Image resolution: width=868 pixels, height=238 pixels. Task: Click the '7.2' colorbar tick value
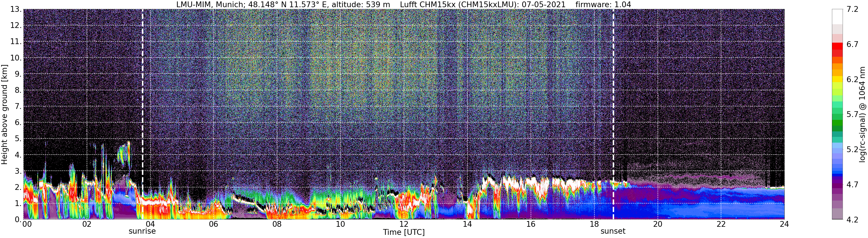(x=852, y=10)
